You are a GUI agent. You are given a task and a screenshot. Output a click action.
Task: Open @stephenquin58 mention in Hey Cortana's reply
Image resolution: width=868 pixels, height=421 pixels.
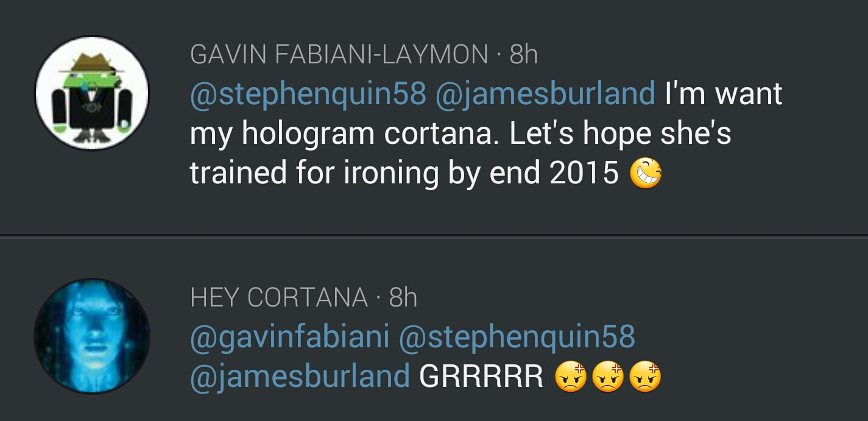pyautogui.click(x=517, y=337)
